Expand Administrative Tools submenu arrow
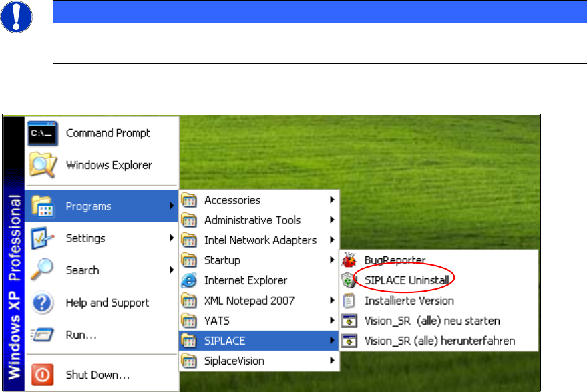587x392 pixels. pos(332,220)
